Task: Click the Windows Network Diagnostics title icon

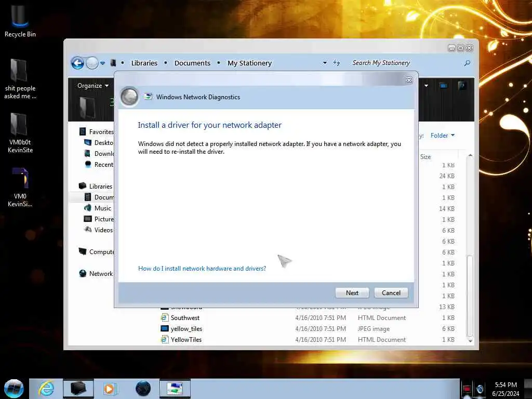Action: coord(148,97)
